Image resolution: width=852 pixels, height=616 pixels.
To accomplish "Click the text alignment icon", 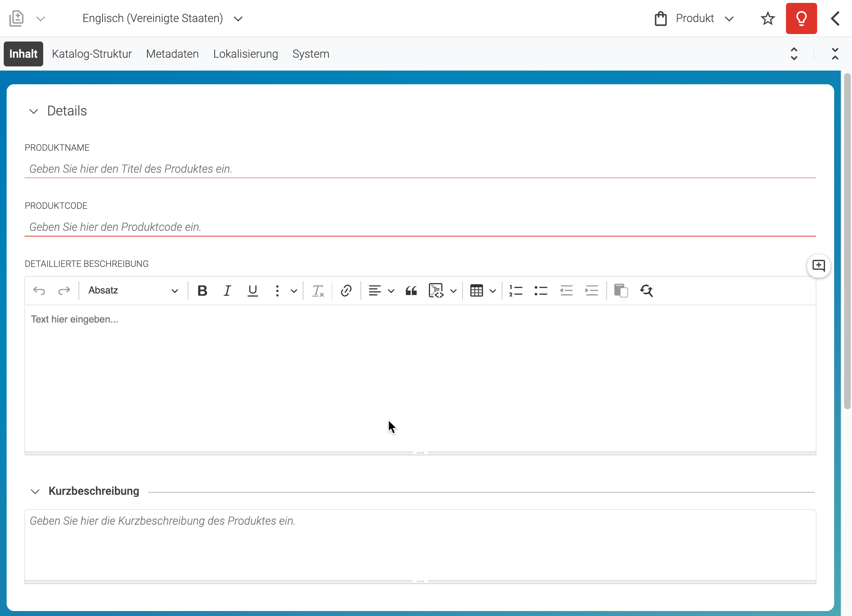I will (x=375, y=291).
